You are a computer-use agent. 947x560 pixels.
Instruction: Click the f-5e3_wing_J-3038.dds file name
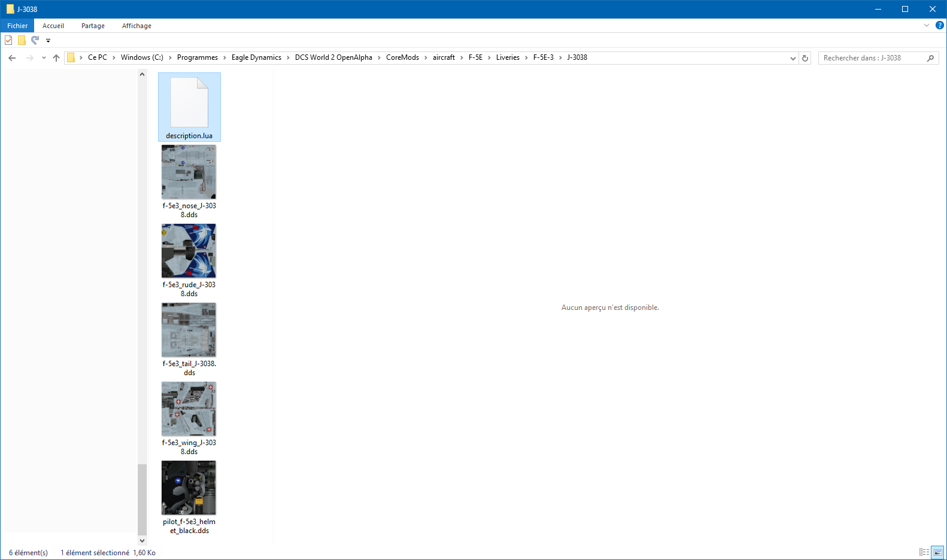tap(189, 447)
